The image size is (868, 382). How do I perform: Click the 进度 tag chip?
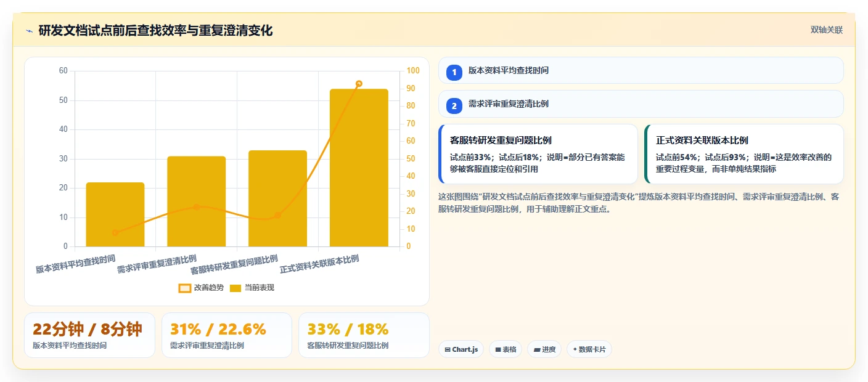(544, 349)
